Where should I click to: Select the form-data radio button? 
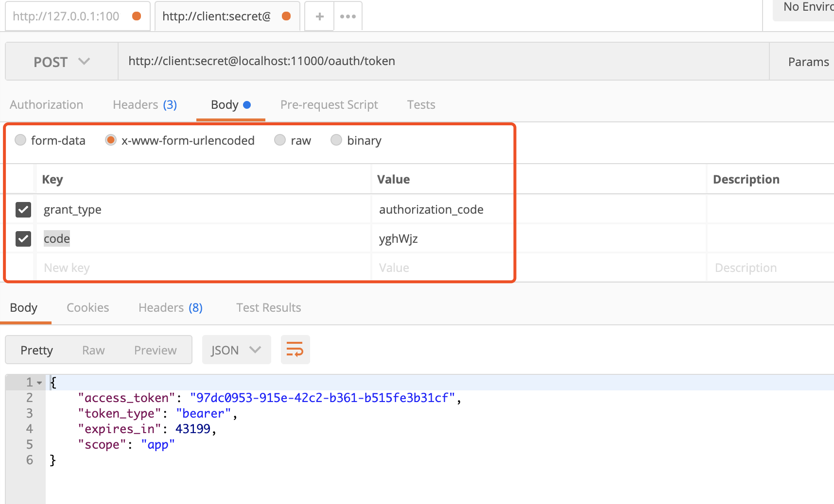[20, 140]
